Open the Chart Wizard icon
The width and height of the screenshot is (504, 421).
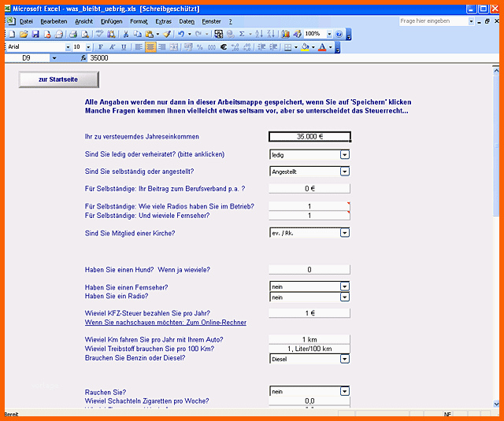click(285, 34)
